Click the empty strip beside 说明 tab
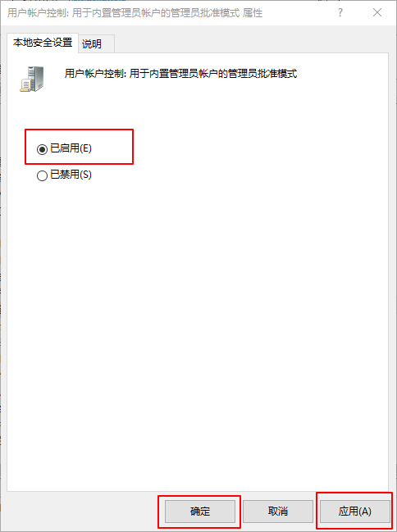The width and height of the screenshot is (397, 532). (251, 43)
